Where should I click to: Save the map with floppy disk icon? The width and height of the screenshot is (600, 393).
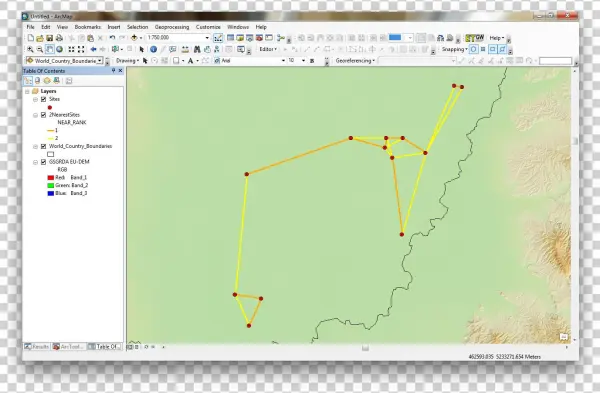(49, 38)
